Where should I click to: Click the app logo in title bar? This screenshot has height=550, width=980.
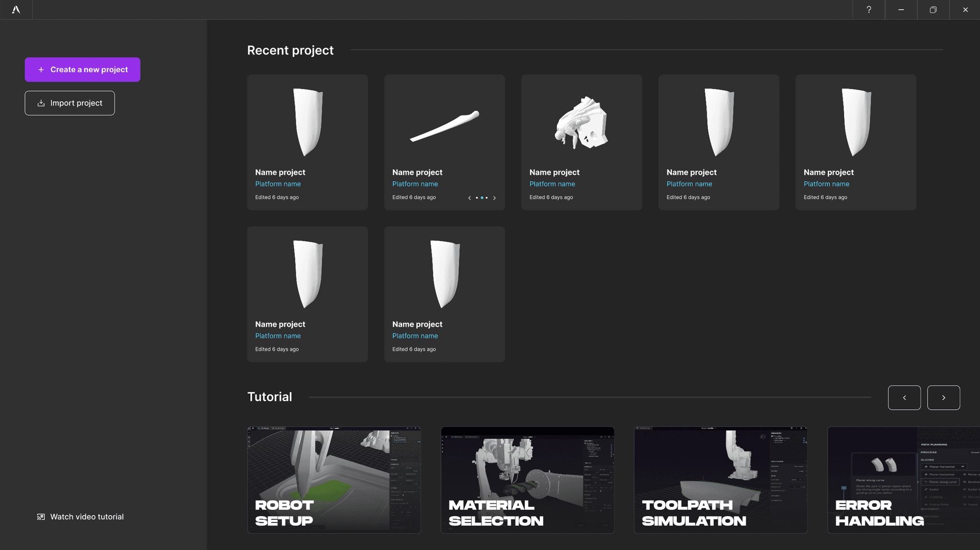click(x=16, y=10)
